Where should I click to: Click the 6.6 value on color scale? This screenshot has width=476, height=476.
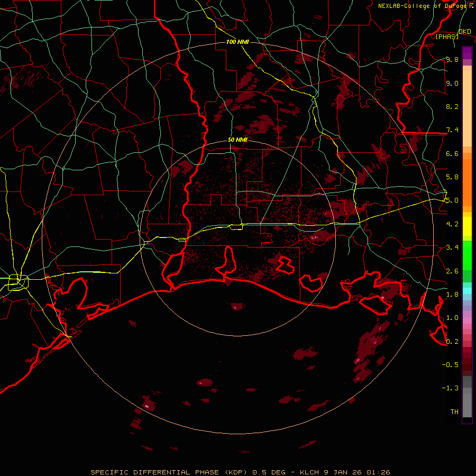coord(452,153)
